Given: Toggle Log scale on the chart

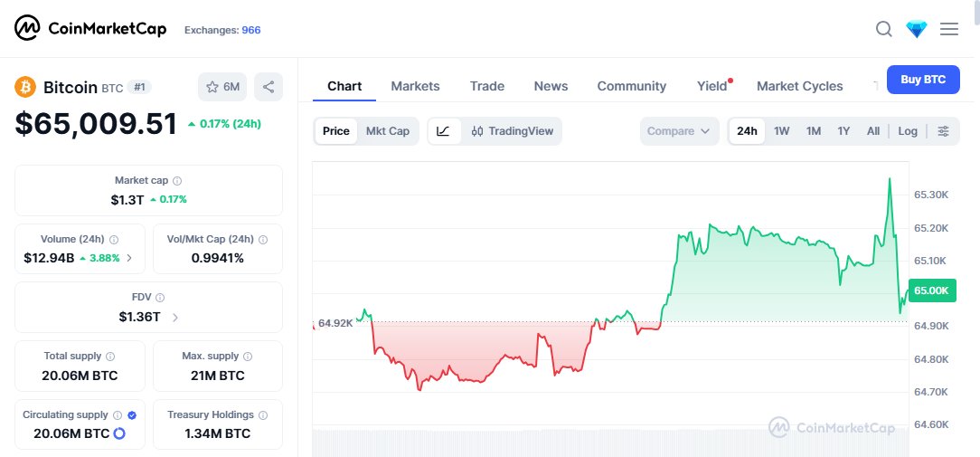Looking at the screenshot, I should (x=908, y=131).
